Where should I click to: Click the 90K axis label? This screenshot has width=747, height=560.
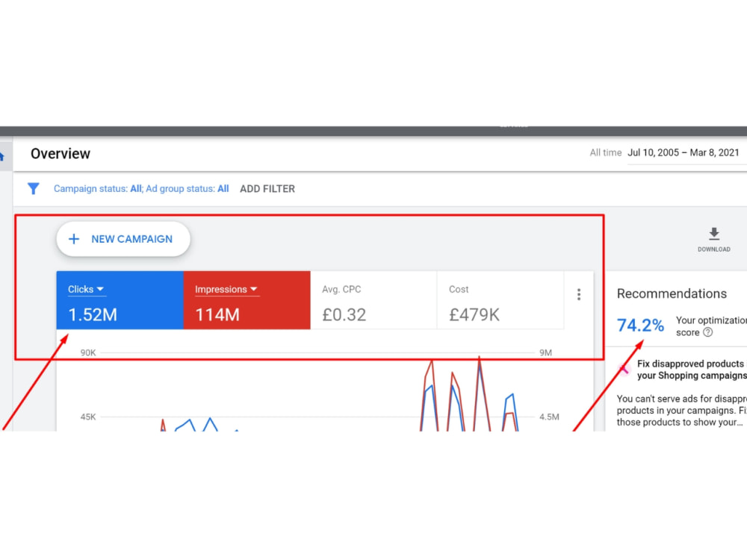coord(88,353)
